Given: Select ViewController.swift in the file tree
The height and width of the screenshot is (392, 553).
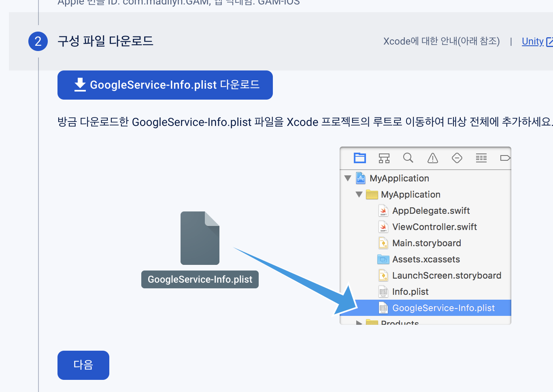Looking at the screenshot, I should [x=425, y=227].
